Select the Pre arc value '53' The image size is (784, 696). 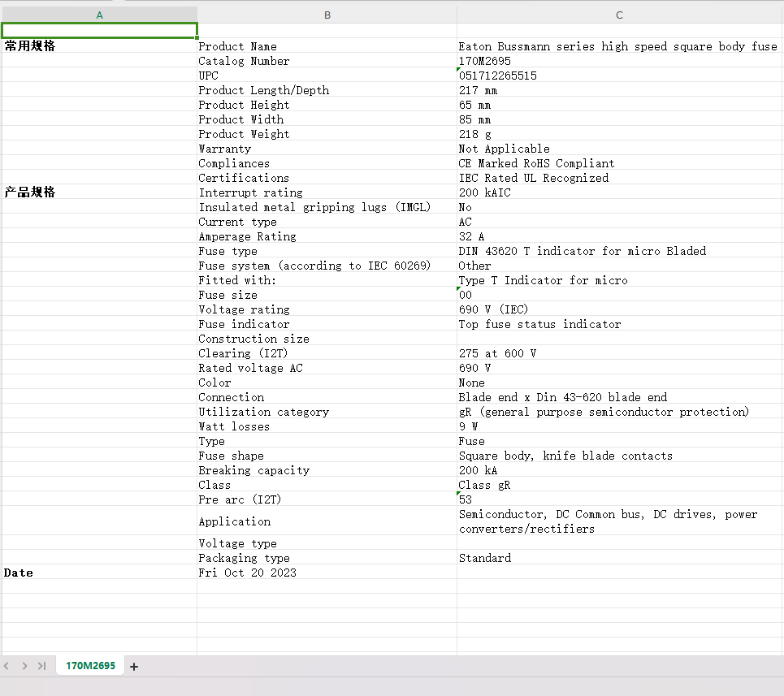tap(620, 499)
